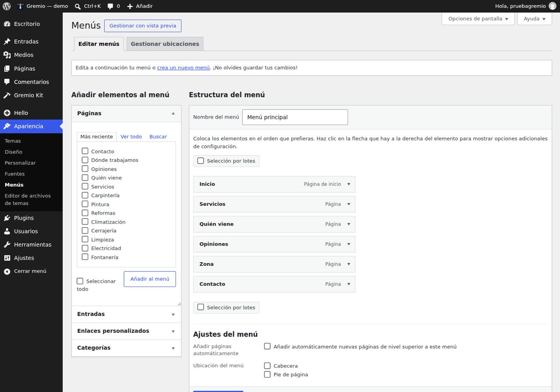Click the Gremio Kit tool icon
This screenshot has width=560, height=392.
[x=7, y=95]
